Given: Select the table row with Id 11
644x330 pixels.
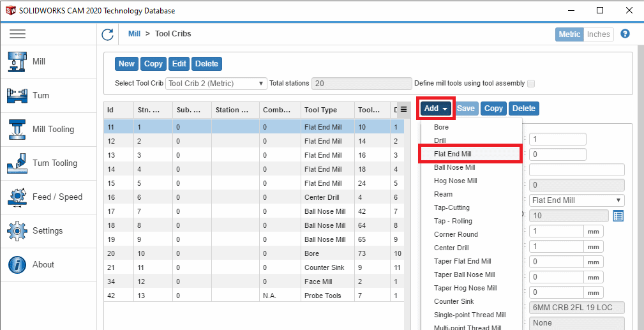Looking at the screenshot, I should pos(254,128).
